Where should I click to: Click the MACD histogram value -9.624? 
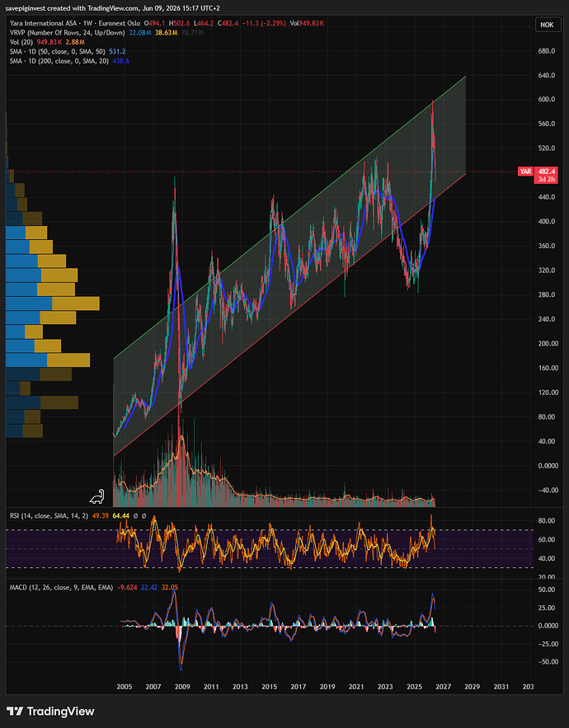tap(125, 587)
